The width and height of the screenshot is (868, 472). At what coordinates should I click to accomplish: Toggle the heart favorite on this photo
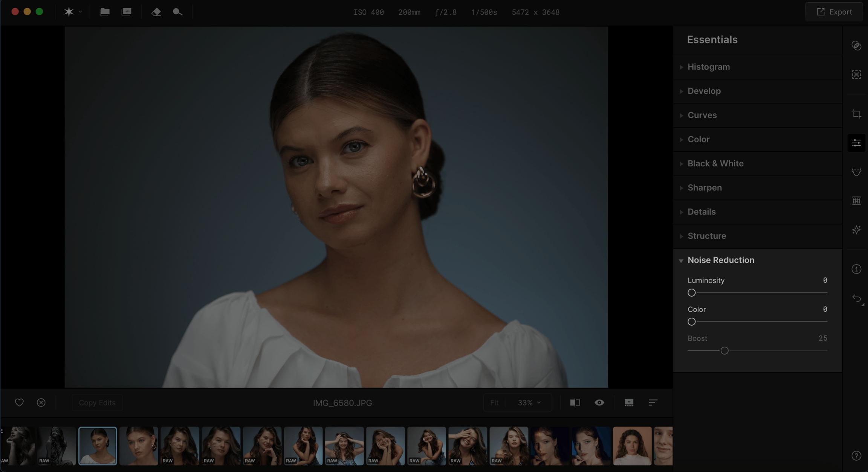(x=19, y=402)
